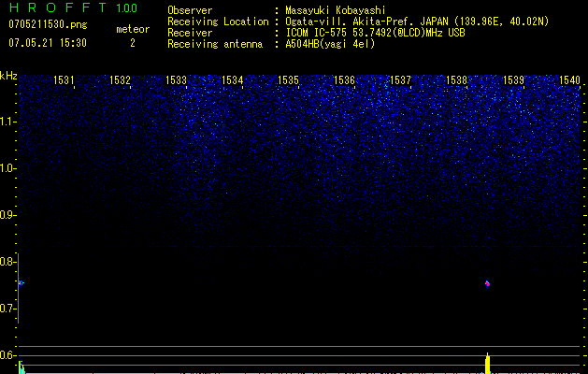Click the 1538 time marker
Image resolution: width=588 pixels, height=374 pixels.
pyautogui.click(x=457, y=79)
